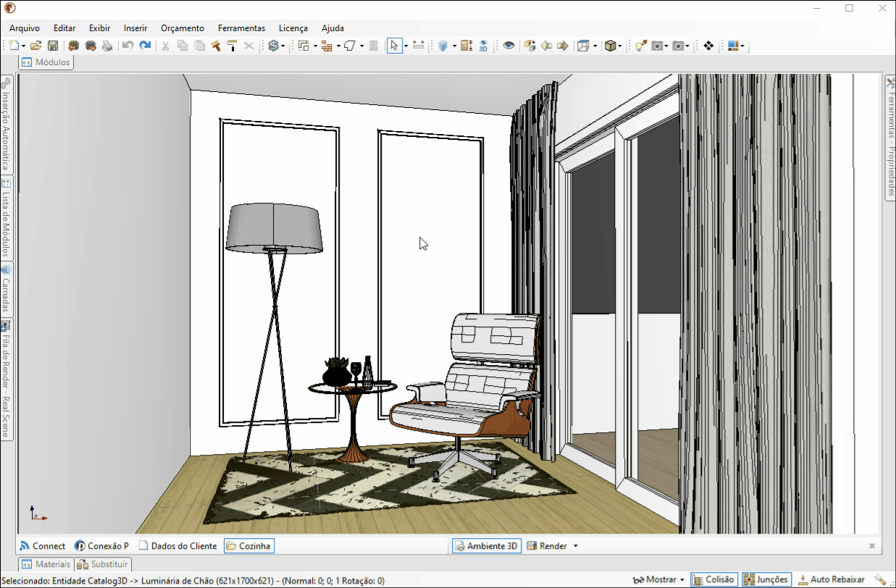The image size is (896, 588).
Task: Go to previous view arrow icon
Action: [546, 46]
